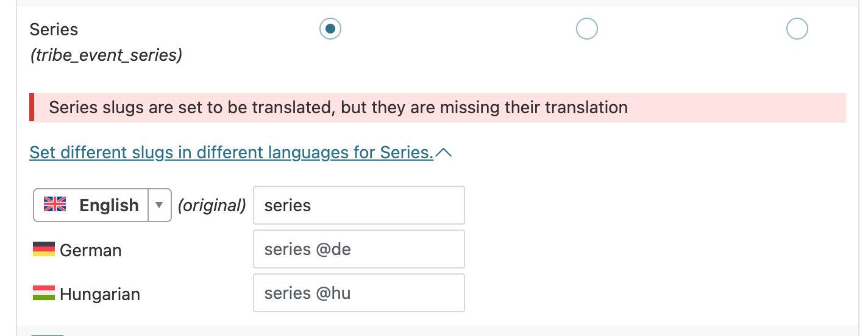The height and width of the screenshot is (336, 868).
Task: Click the language selector's down arrow
Action: [x=159, y=205]
